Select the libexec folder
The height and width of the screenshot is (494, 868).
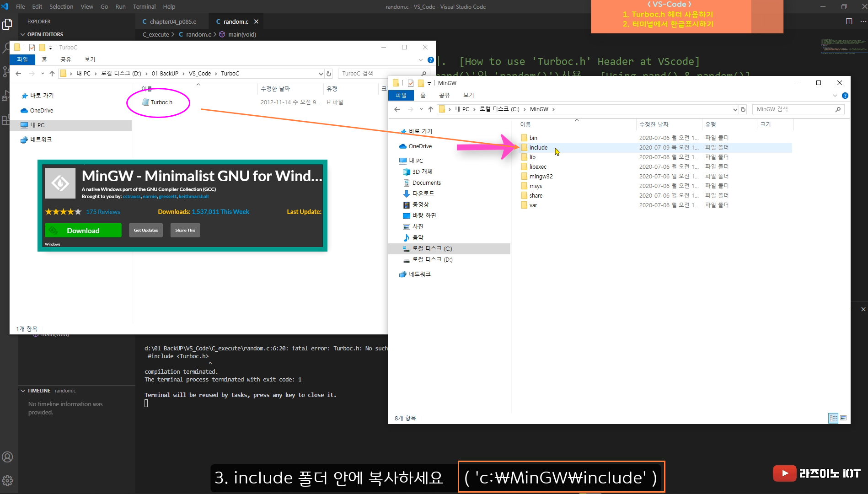(534, 166)
